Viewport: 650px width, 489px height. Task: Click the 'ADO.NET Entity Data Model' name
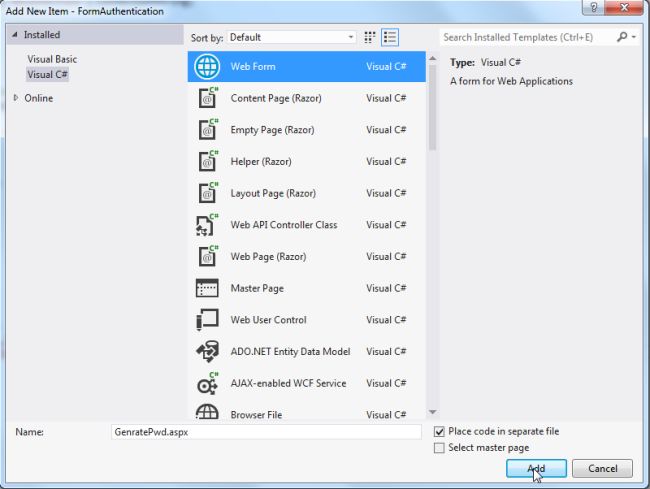[x=290, y=351]
